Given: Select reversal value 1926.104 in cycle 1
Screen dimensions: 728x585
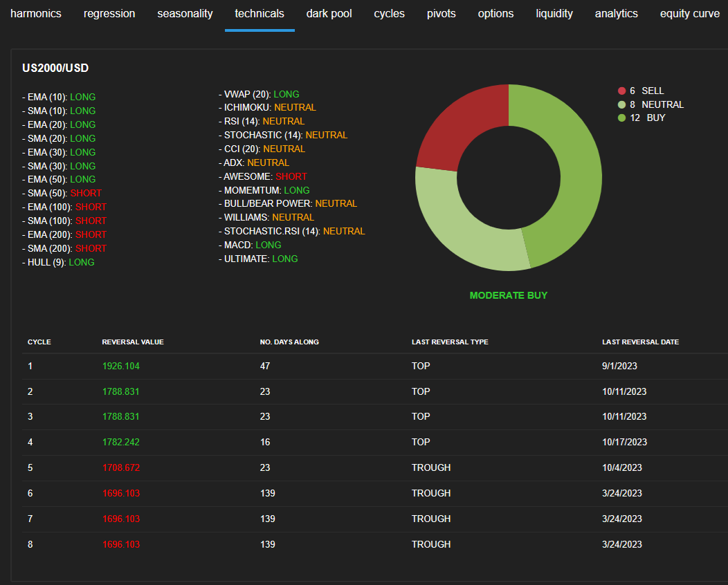Looking at the screenshot, I should 121,366.
